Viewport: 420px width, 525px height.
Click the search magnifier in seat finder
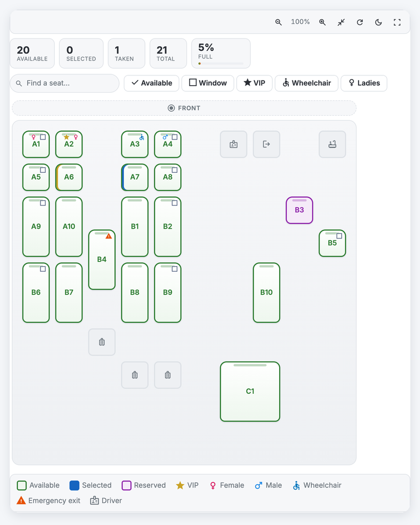(19, 84)
